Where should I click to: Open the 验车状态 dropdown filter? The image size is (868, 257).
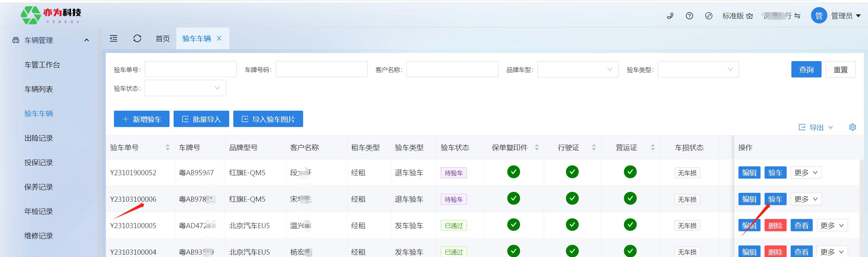click(185, 88)
